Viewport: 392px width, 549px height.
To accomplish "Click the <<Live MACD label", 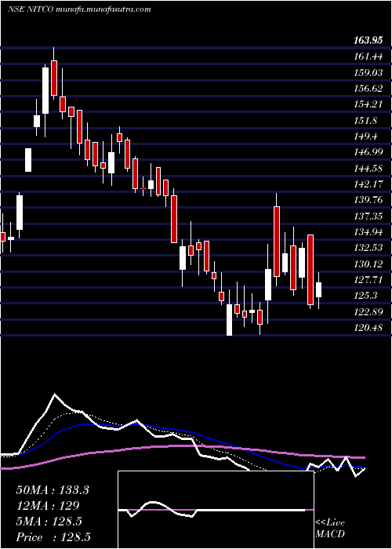I will click(330, 528).
